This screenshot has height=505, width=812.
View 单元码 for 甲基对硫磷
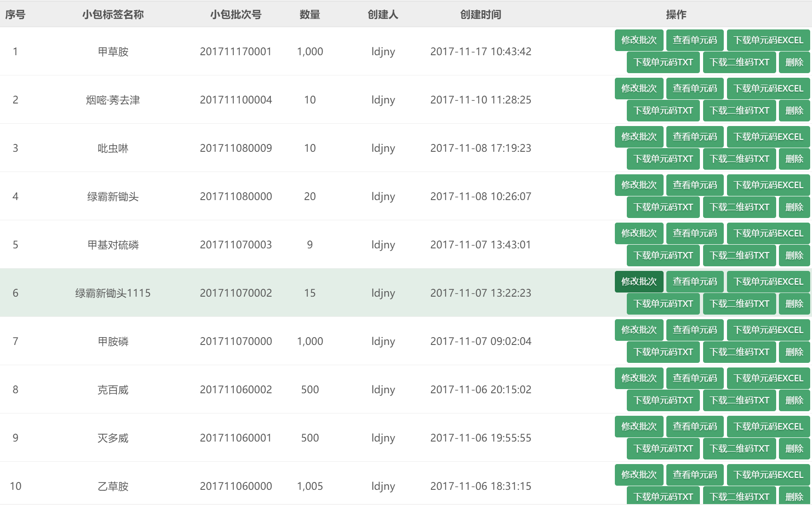(695, 233)
